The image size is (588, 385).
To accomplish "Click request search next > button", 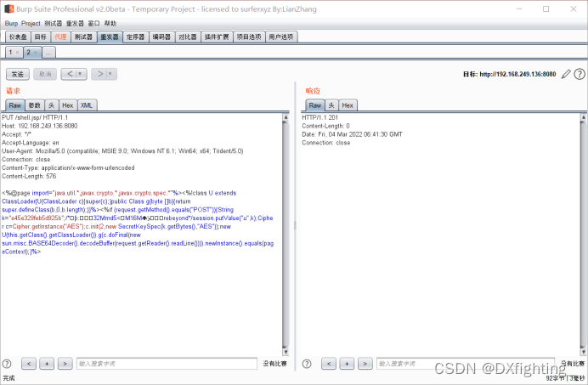I will (65, 364).
